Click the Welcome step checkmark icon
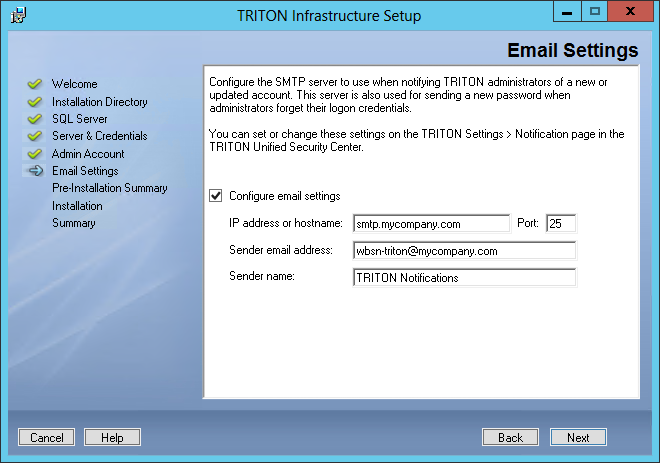This screenshot has width=660, height=463. (35, 84)
